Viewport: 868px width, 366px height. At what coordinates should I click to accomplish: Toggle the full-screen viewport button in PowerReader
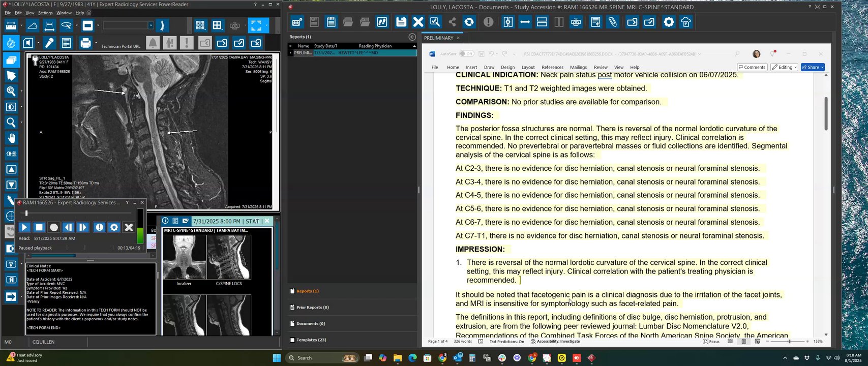point(256,25)
